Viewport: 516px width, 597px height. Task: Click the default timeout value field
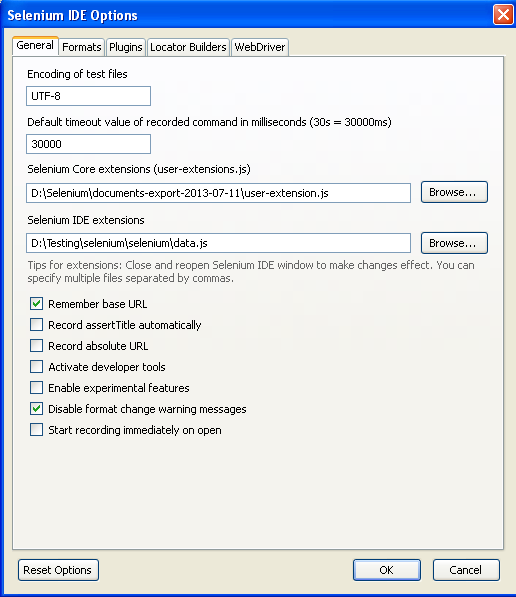[x=88, y=144]
